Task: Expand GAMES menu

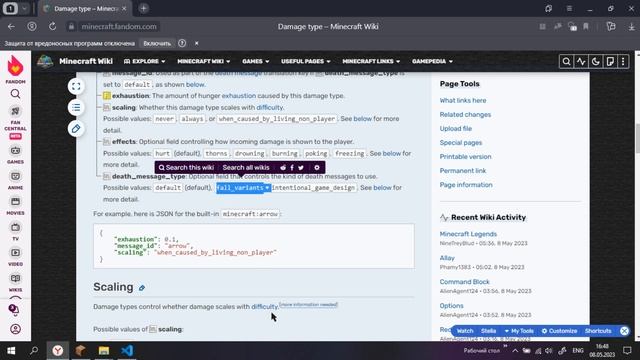Action: pos(256,61)
